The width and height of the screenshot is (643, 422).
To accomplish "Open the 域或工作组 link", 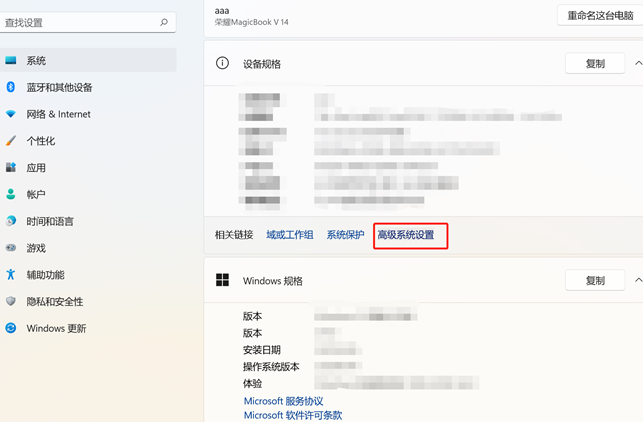I will (290, 235).
